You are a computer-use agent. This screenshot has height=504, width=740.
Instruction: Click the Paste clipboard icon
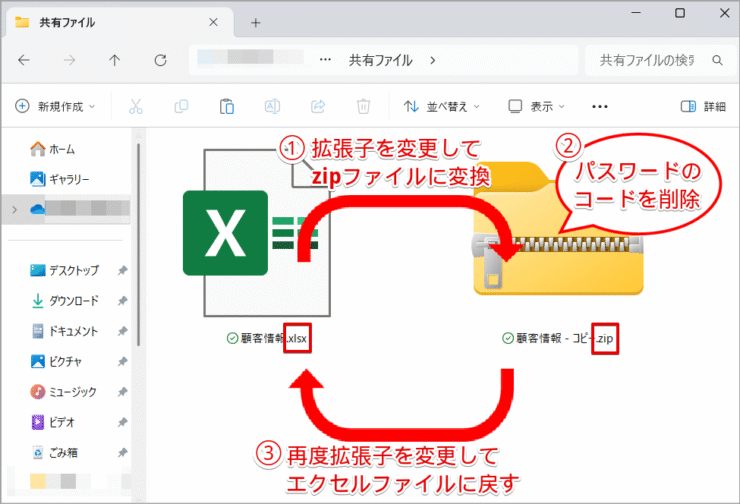pos(227,107)
